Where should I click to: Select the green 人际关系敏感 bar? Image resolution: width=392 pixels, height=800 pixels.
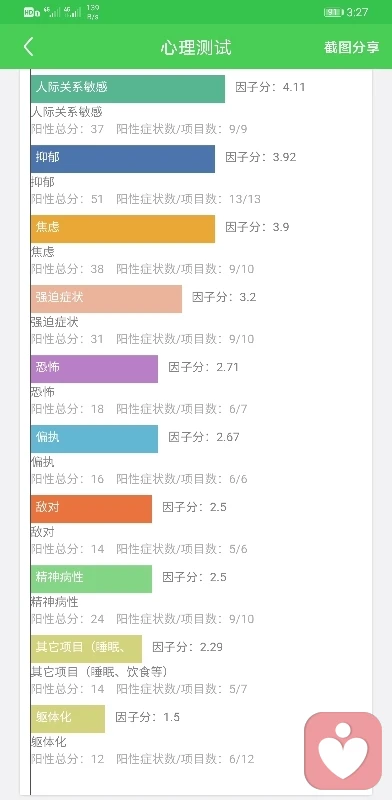point(128,88)
